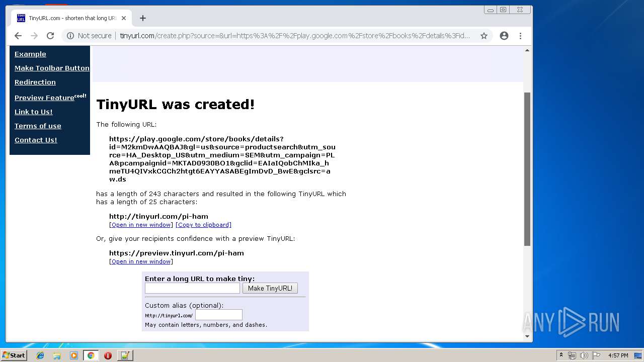Open Chrome's three-dot menu
Viewport: 644px width, 362px height.
(x=520, y=36)
